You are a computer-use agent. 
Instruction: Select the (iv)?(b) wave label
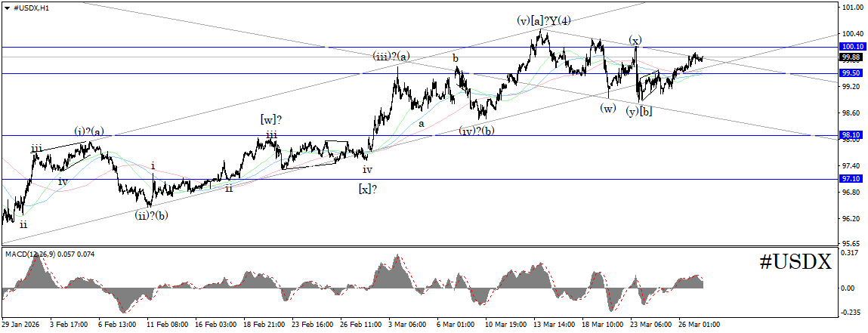coord(475,131)
